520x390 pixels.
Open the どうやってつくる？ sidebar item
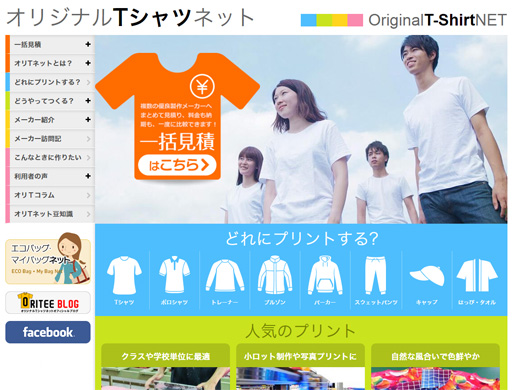pos(50,101)
